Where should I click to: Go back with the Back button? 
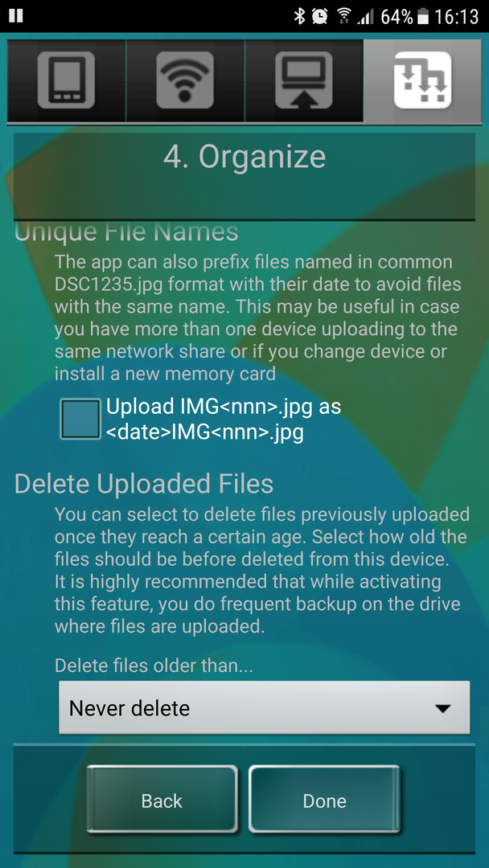click(162, 800)
